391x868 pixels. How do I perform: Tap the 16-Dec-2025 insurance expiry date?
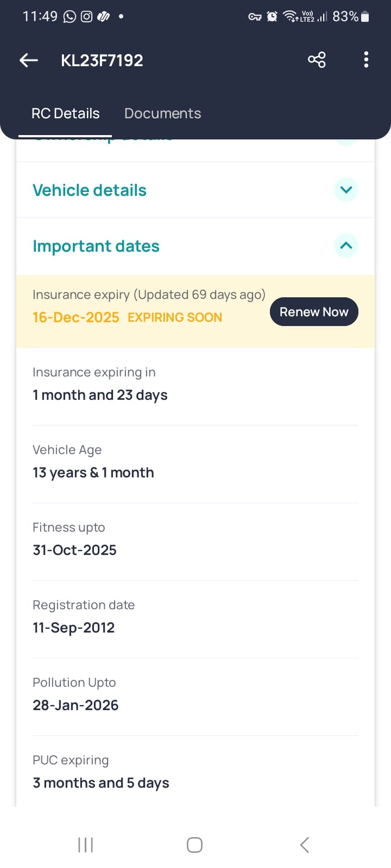pos(76,317)
